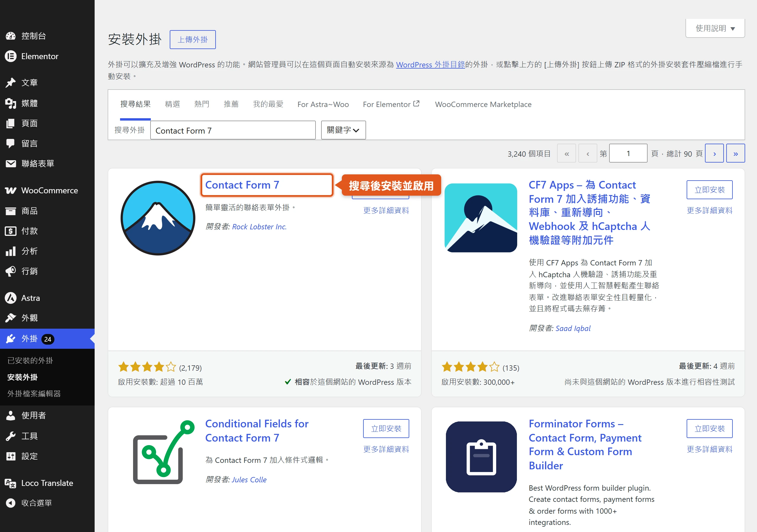The width and height of the screenshot is (757, 532).
Task: Open 媒體 media library icon
Action: [11, 103]
